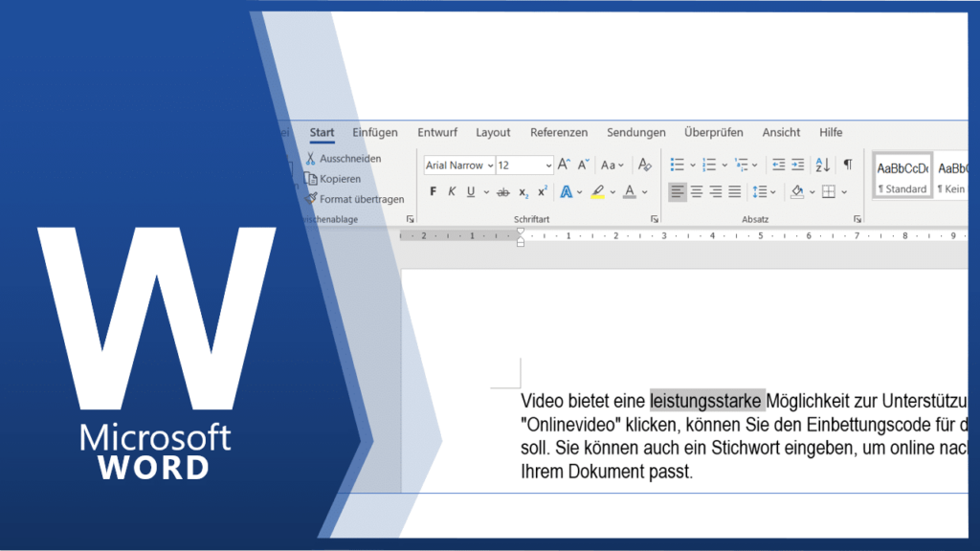Viewport: 980px width, 551px height.
Task: Open the Überprüfen tab
Action: (x=714, y=132)
